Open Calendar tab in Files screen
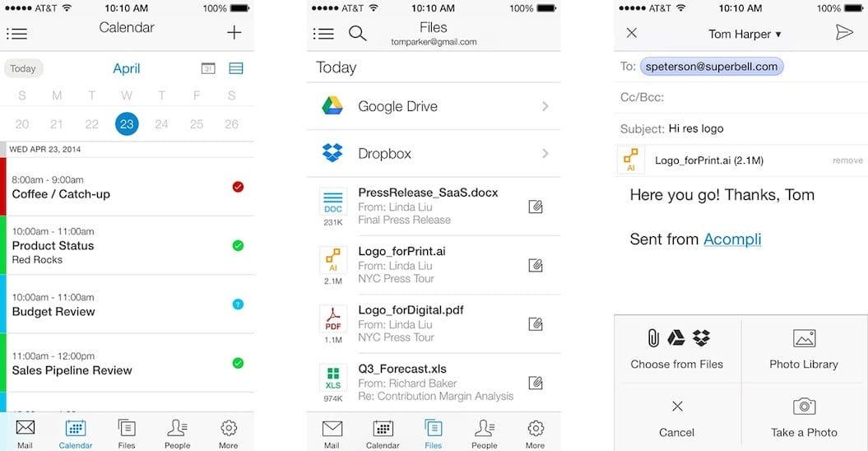Screen dimensions: 868x451 (x=383, y=434)
